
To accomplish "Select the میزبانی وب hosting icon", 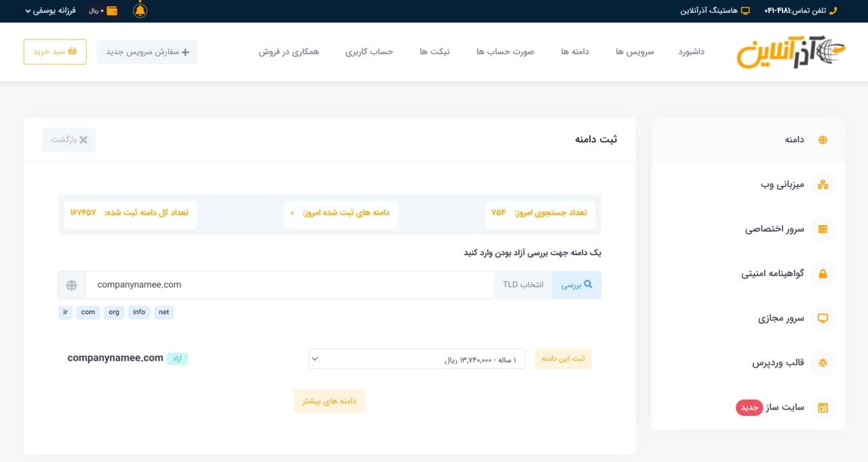I will click(x=823, y=184).
